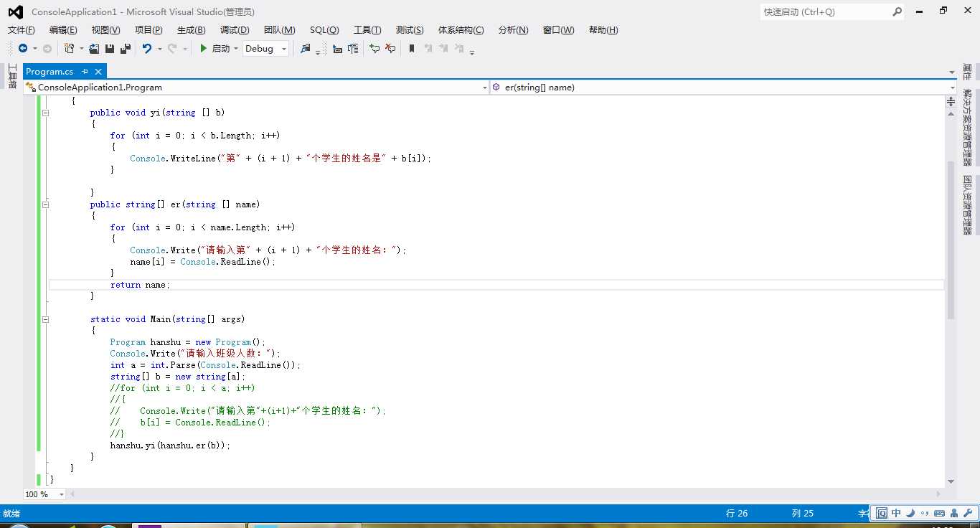Open the 文件(F) menu
This screenshot has width=980, height=528.
[x=22, y=29]
